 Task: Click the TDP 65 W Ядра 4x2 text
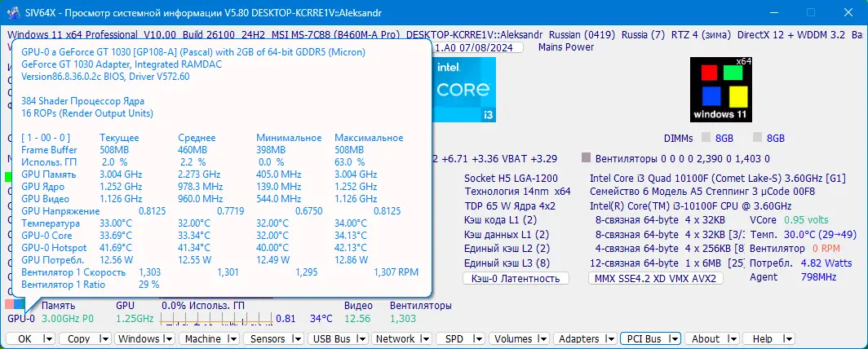[509, 206]
